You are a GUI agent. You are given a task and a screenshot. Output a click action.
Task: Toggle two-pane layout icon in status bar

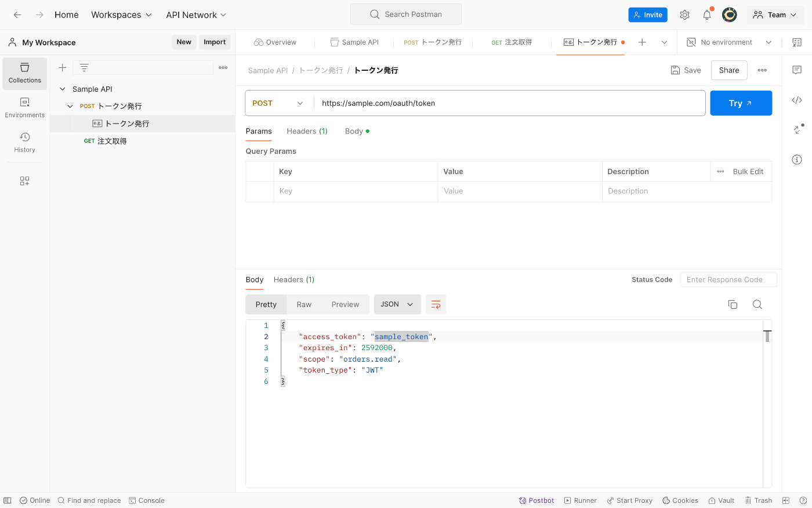pos(786,500)
